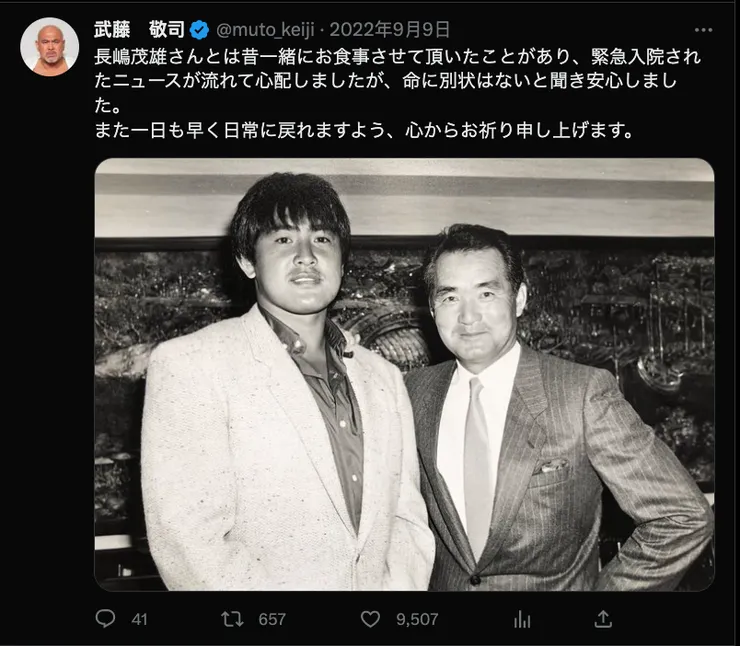
Task: Click the like count 9,507
Action: [x=417, y=619]
